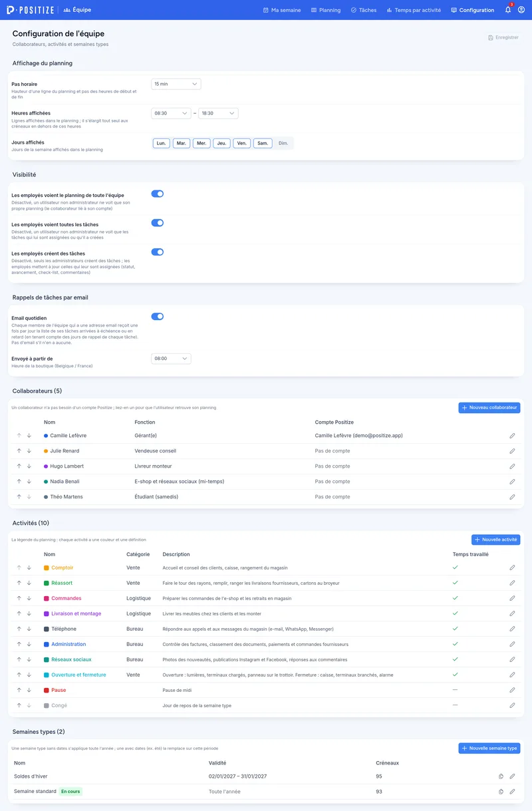Click the Positize logo
Image resolution: width=532 pixels, height=811 pixels.
click(29, 10)
